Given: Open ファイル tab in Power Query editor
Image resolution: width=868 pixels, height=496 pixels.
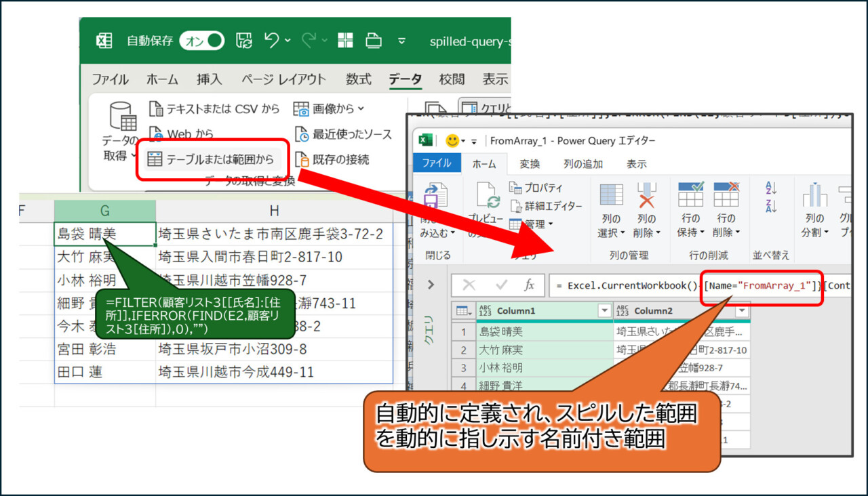Looking at the screenshot, I should [x=437, y=163].
